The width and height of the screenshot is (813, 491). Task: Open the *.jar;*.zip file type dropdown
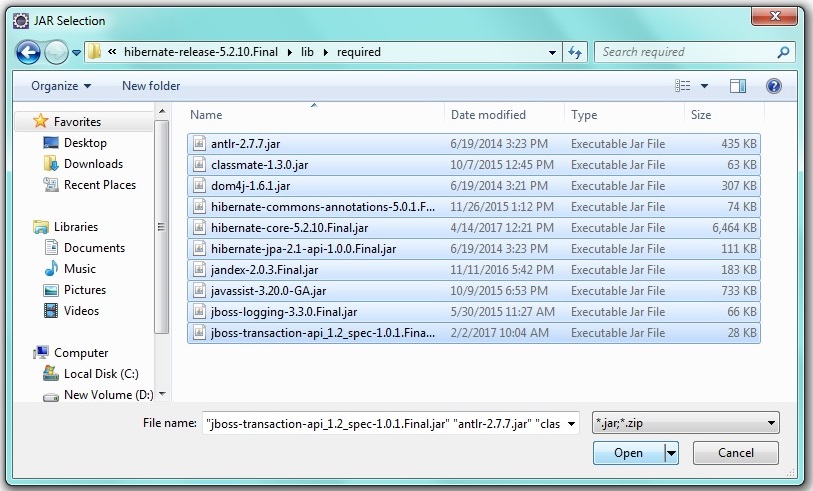685,423
